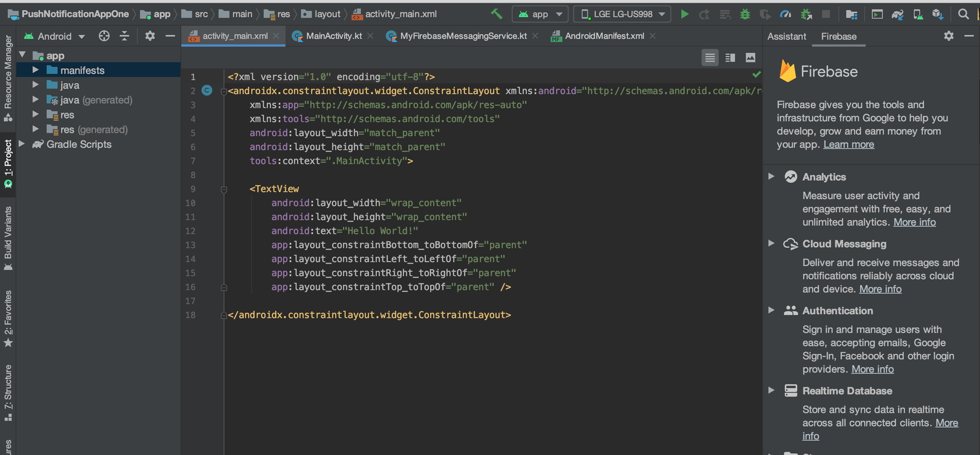
Task: Sync project with Gradle files
Action: pos(897,14)
